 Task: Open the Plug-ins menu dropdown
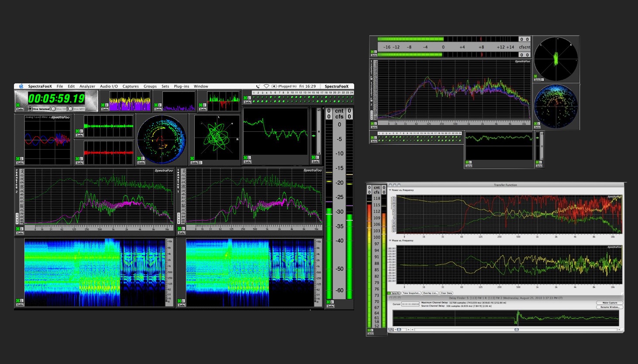pos(181,86)
